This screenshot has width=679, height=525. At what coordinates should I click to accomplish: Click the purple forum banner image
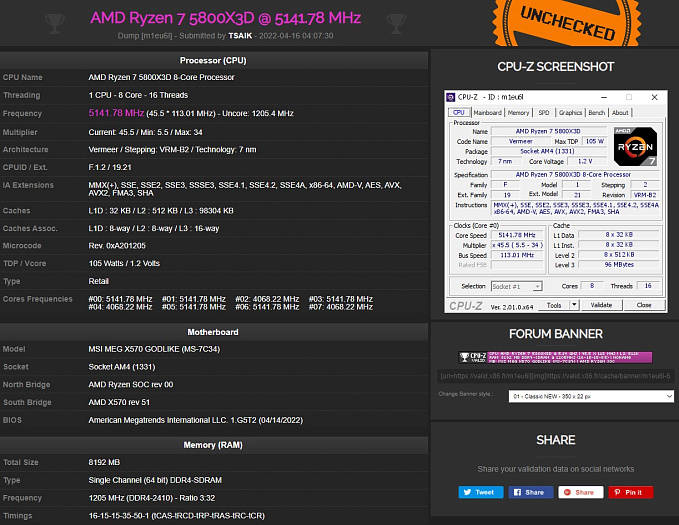(556, 357)
